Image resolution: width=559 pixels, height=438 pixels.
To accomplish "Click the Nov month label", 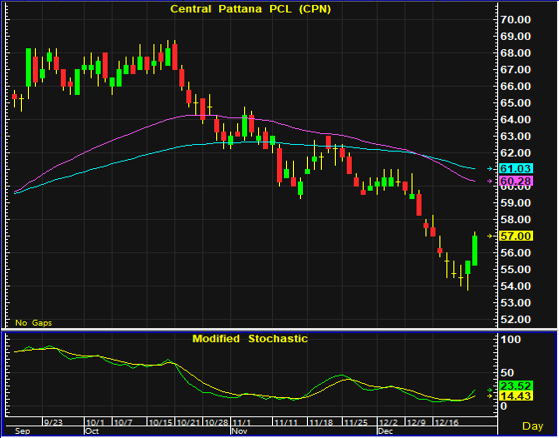I will coord(239,431).
